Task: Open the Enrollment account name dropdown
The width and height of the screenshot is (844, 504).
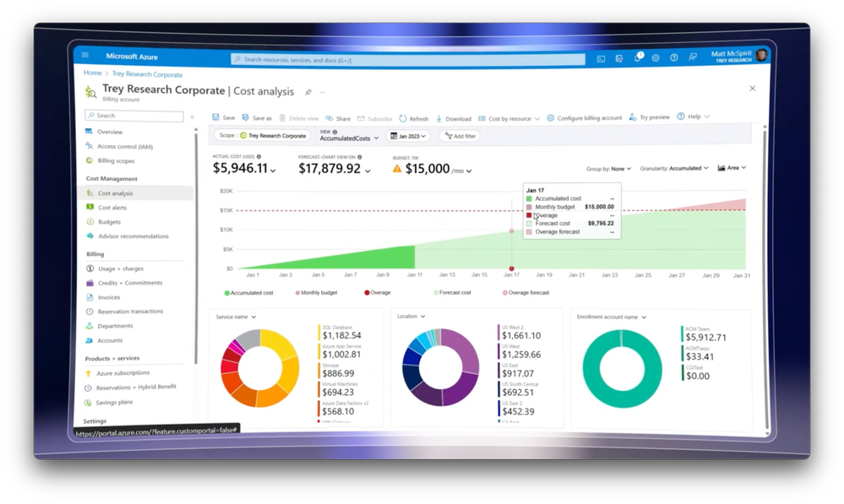Action: pos(612,317)
